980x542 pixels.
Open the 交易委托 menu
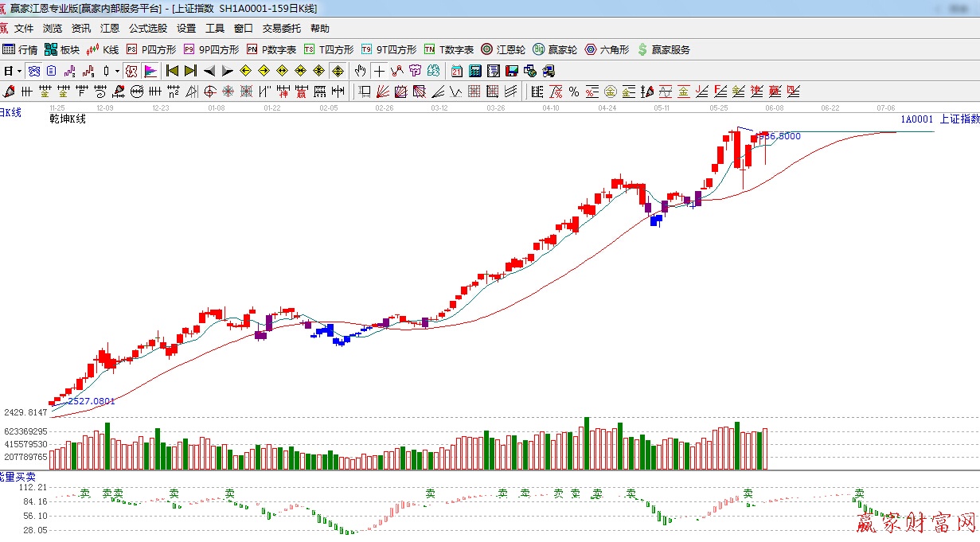pyautogui.click(x=282, y=28)
